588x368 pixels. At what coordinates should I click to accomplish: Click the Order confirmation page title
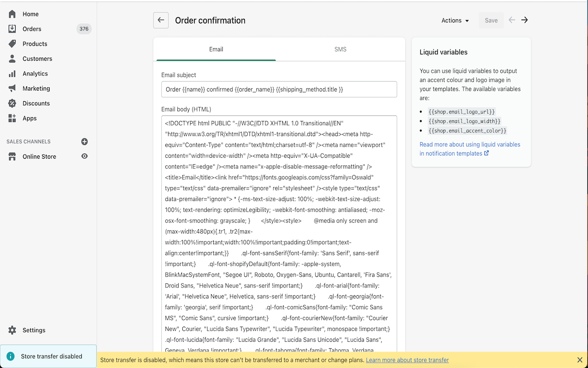[210, 21]
